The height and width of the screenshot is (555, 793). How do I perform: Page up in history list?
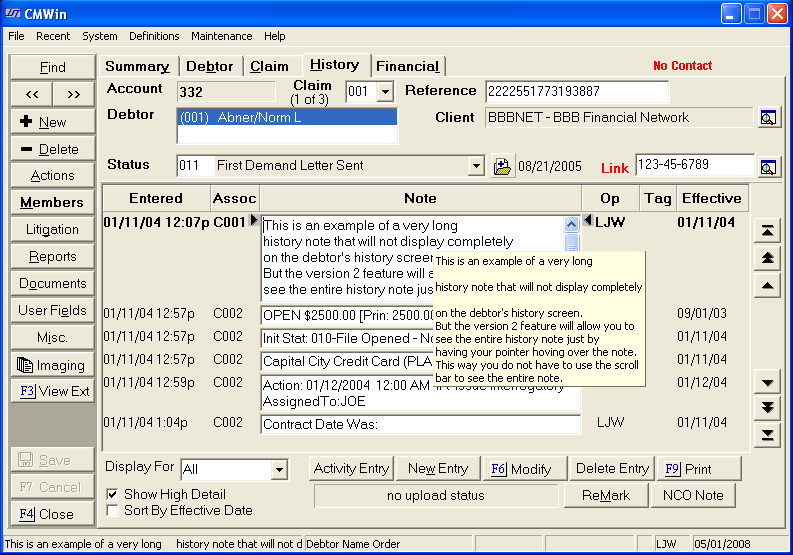pyautogui.click(x=766, y=258)
